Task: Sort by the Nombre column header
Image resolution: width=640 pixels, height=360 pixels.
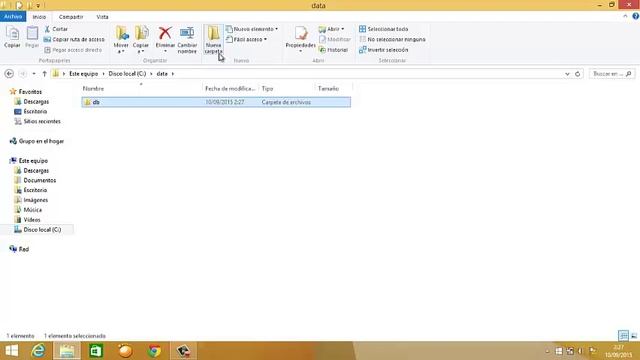Action: click(x=141, y=89)
